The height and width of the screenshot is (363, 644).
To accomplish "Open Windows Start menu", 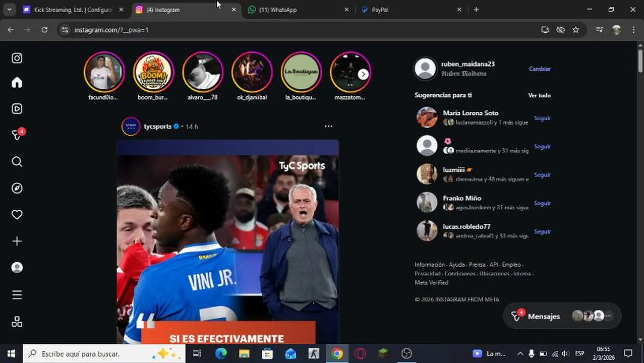I will coord(11,354).
